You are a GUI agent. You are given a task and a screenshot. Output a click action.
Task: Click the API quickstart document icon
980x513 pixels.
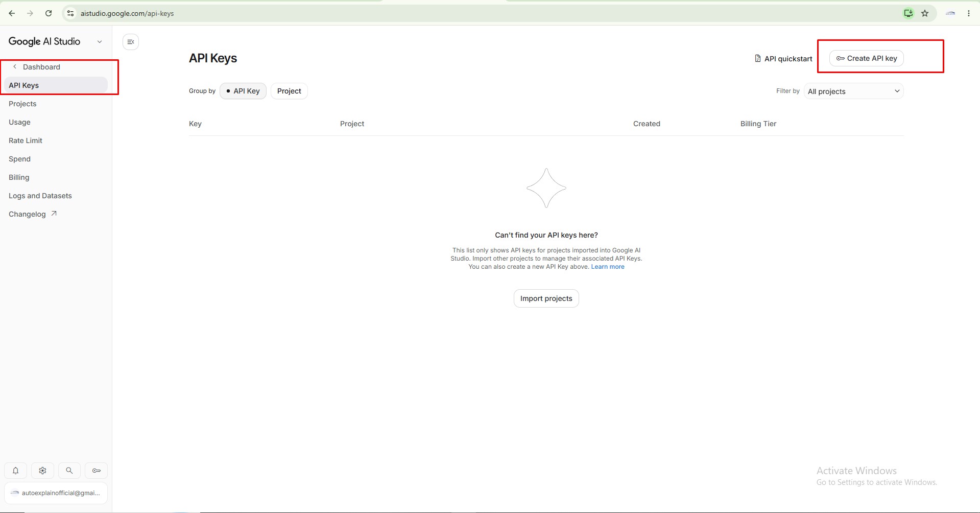click(758, 58)
